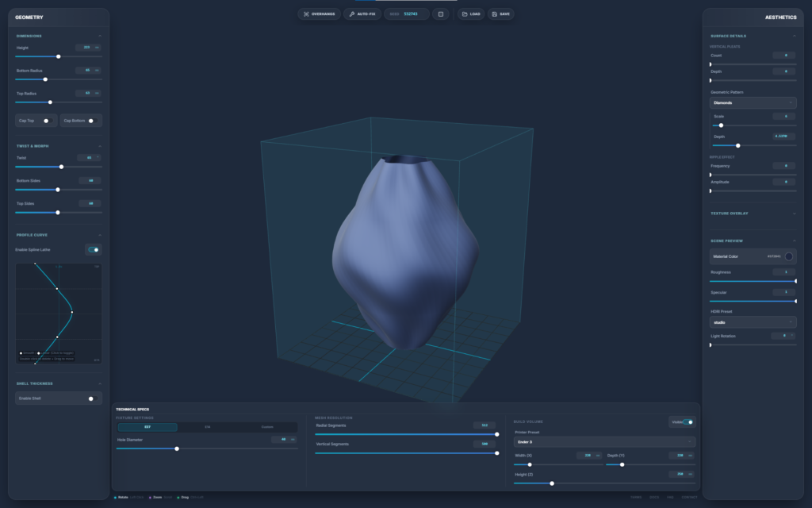Open the Geometric Pattern dropdown
The width and height of the screenshot is (812, 508).
pyautogui.click(x=753, y=102)
